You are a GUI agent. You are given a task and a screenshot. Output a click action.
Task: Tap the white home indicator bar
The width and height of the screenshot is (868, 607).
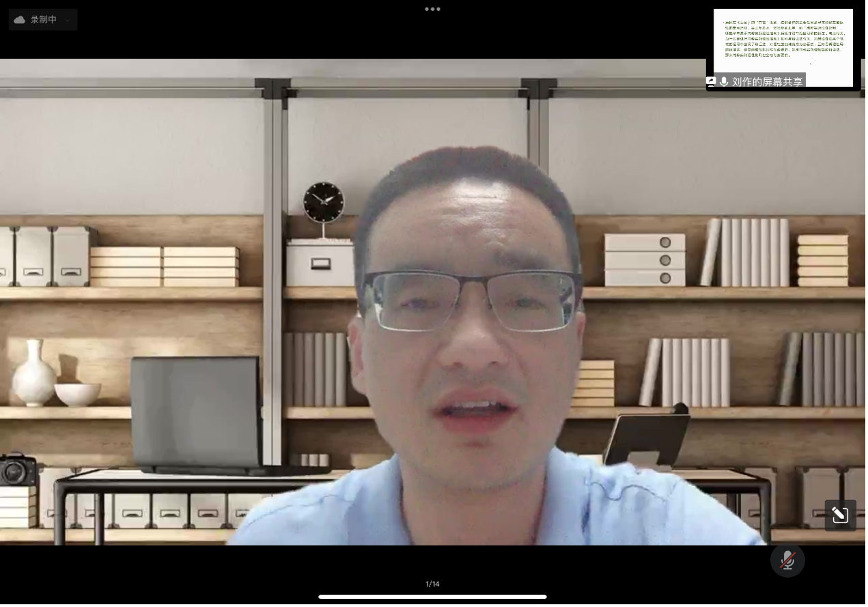click(432, 597)
